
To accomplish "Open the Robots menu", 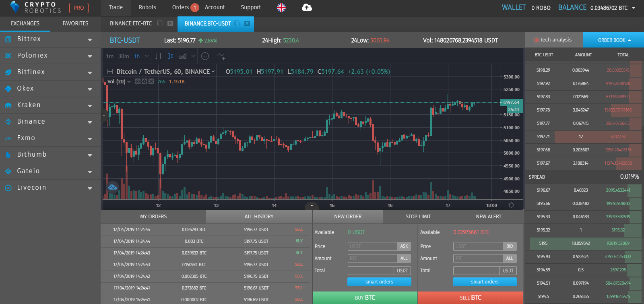I will [x=147, y=7].
